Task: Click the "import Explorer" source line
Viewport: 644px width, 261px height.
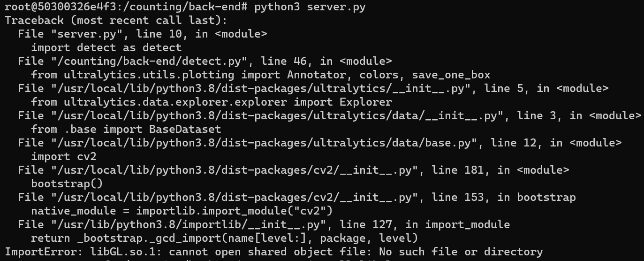Action: [x=211, y=102]
